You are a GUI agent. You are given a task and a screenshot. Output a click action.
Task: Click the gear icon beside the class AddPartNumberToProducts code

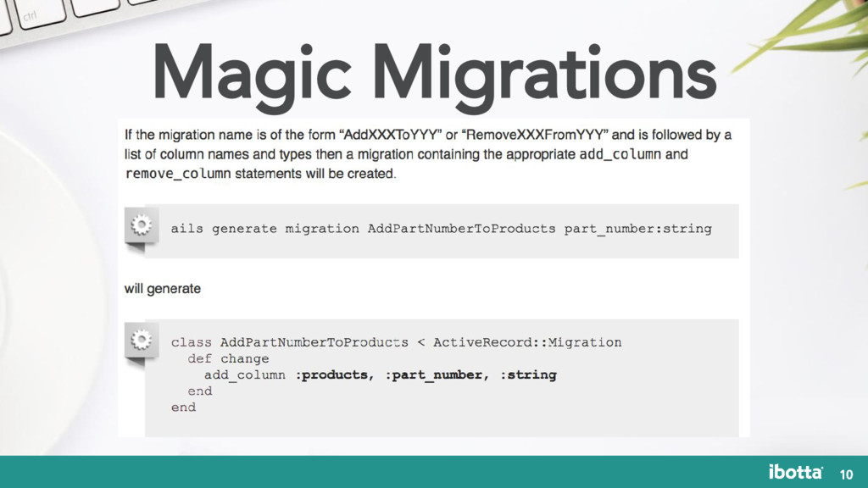pyautogui.click(x=142, y=340)
